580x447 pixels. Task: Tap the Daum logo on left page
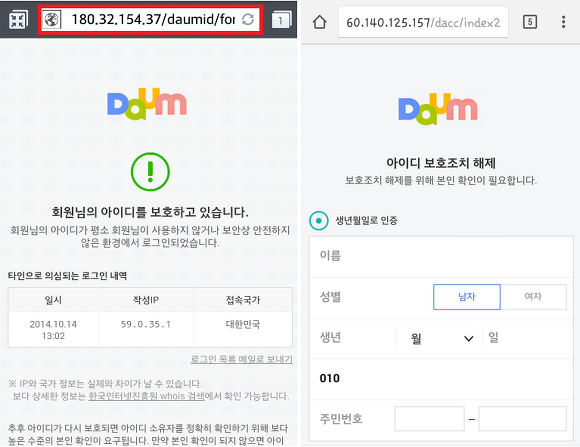click(x=147, y=104)
